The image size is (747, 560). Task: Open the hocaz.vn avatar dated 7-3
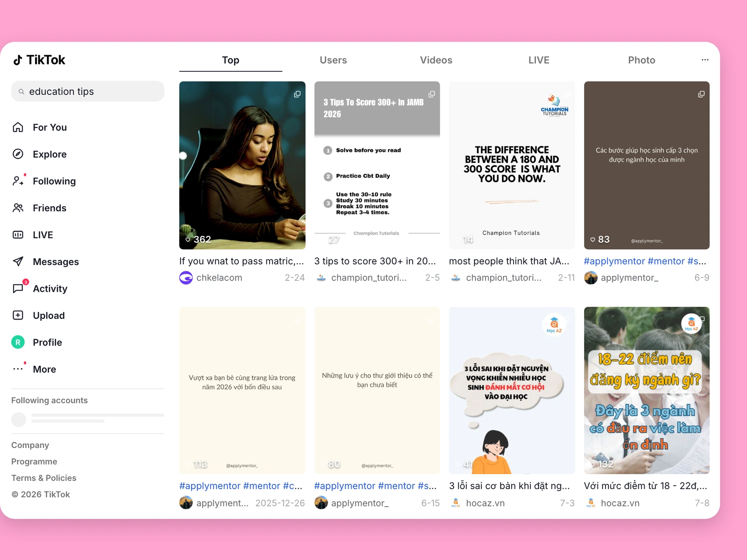coord(456,503)
